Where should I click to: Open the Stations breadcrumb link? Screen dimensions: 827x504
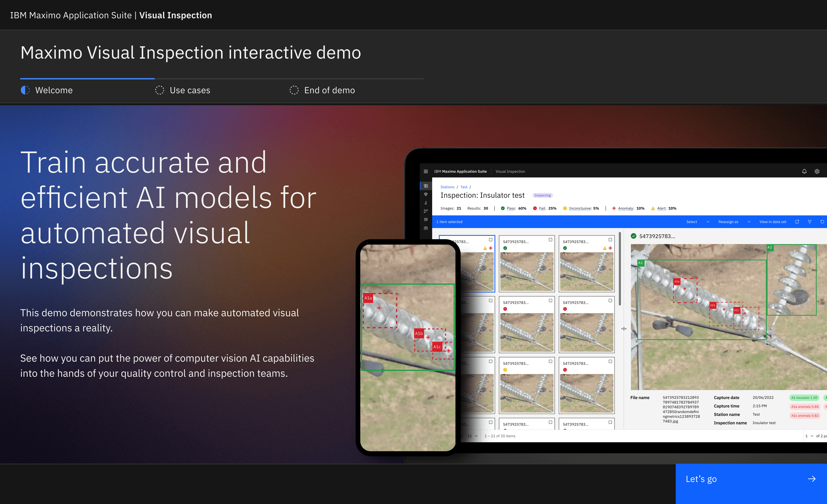click(447, 187)
